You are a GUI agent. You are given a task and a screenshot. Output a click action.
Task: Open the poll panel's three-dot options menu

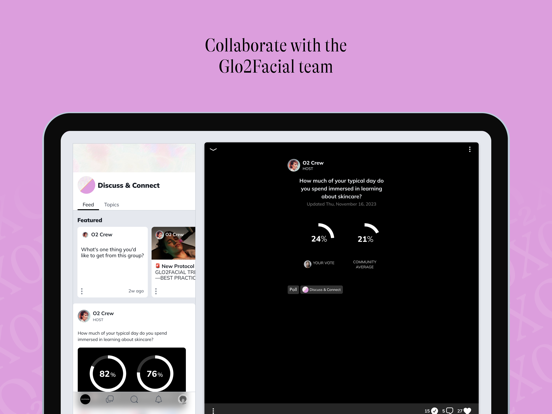pyautogui.click(x=470, y=150)
